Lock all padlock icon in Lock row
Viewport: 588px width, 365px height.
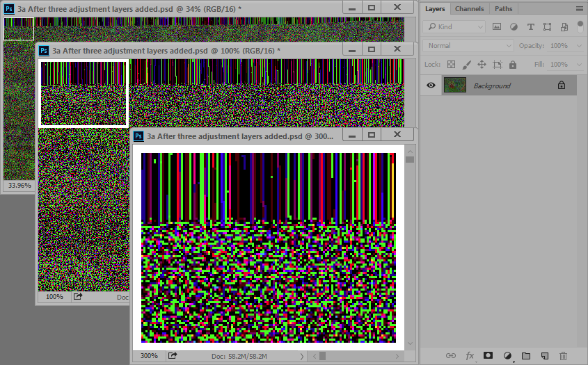[x=513, y=65]
